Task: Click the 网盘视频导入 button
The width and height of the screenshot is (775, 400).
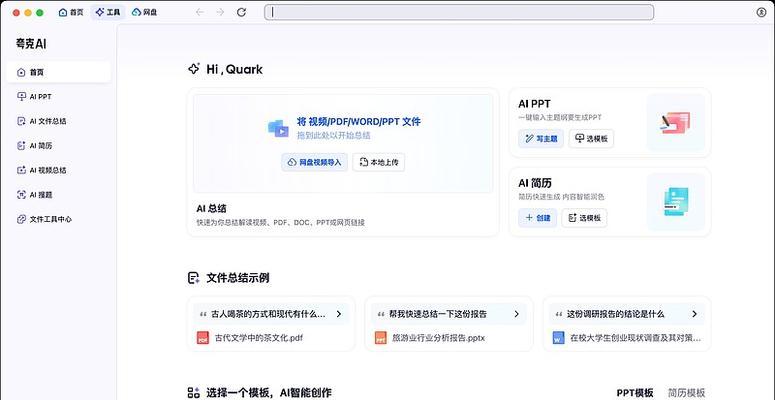Action: tap(314, 162)
